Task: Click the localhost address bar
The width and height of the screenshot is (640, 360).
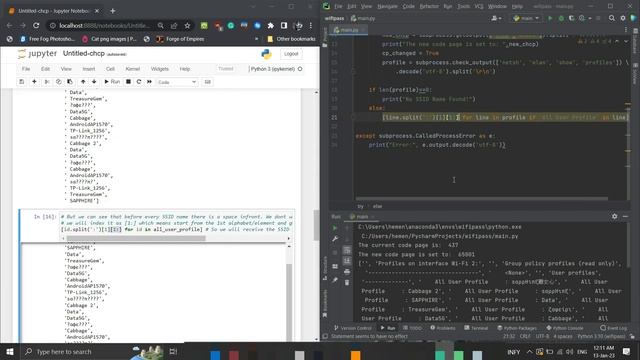Action: (x=104, y=26)
